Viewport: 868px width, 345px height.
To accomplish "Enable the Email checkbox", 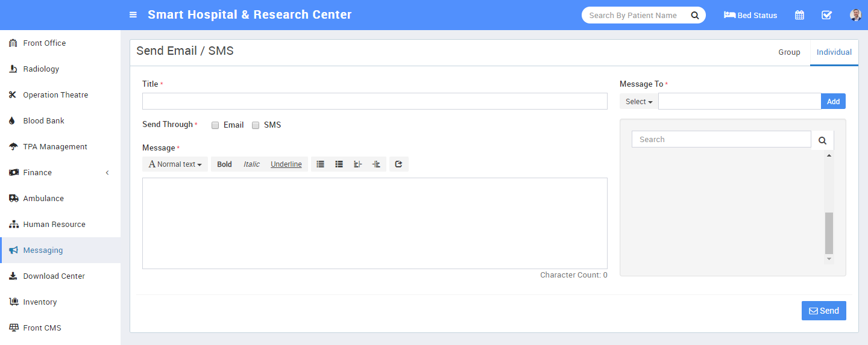I will pos(215,125).
